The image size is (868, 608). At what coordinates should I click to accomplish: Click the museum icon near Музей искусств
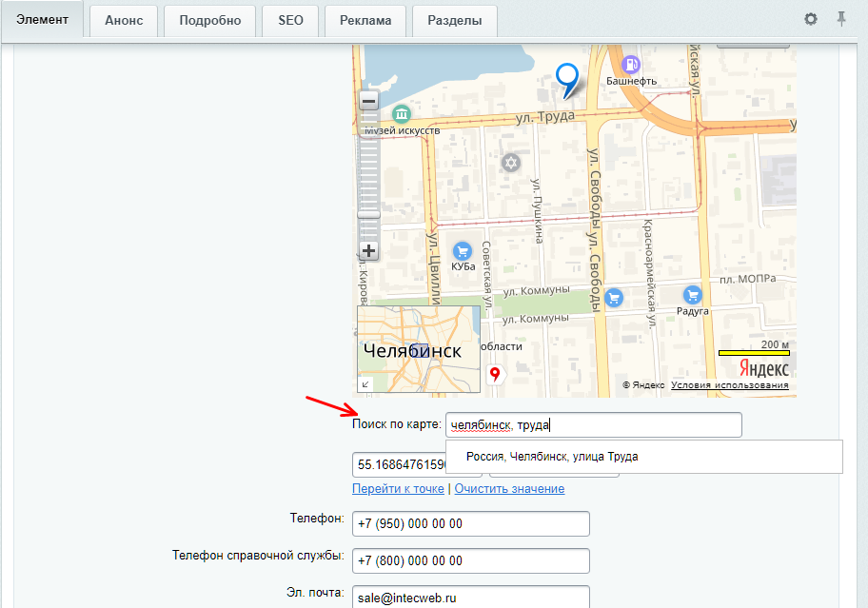pos(402,113)
